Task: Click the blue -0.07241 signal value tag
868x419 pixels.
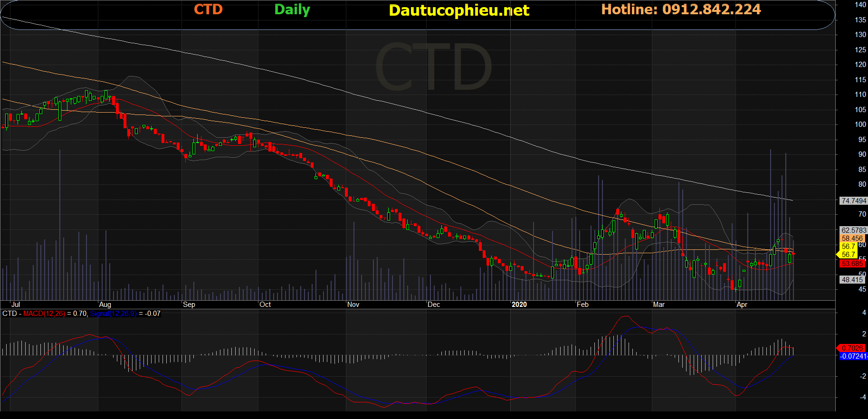Action: (854, 356)
